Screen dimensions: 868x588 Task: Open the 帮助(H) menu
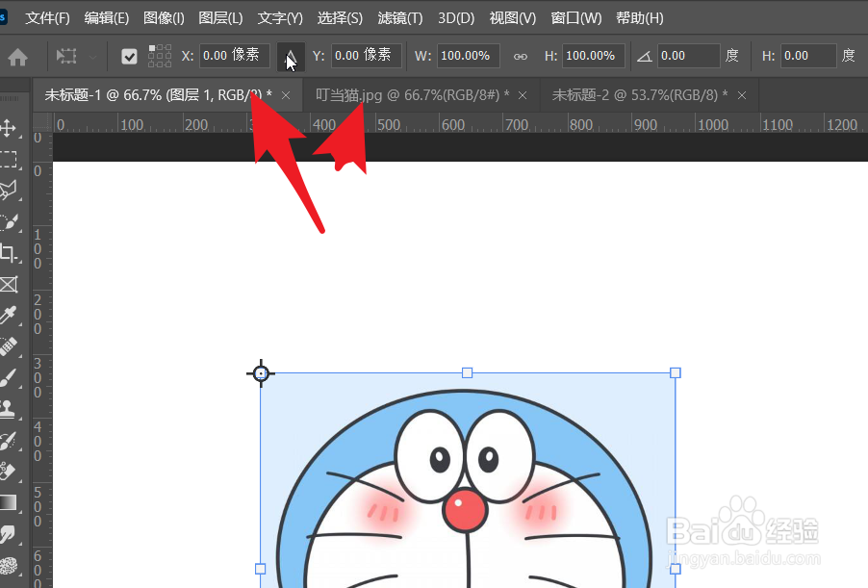point(639,18)
